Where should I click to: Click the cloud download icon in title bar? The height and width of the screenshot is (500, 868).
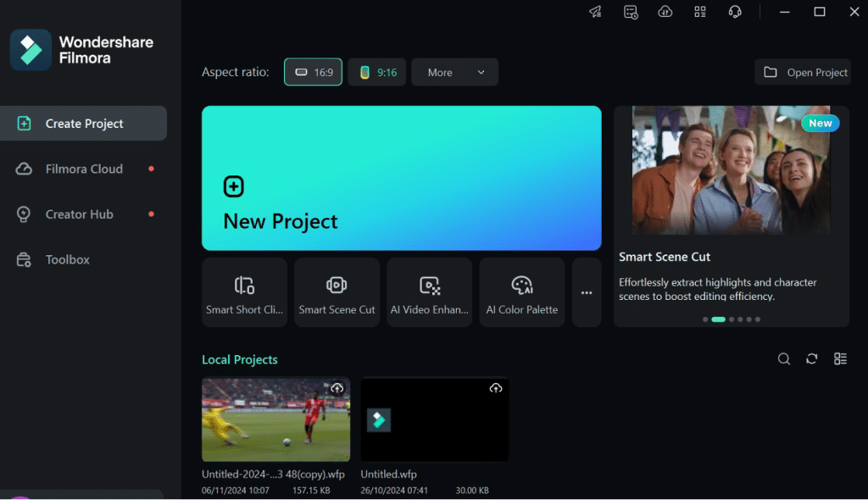coord(665,12)
